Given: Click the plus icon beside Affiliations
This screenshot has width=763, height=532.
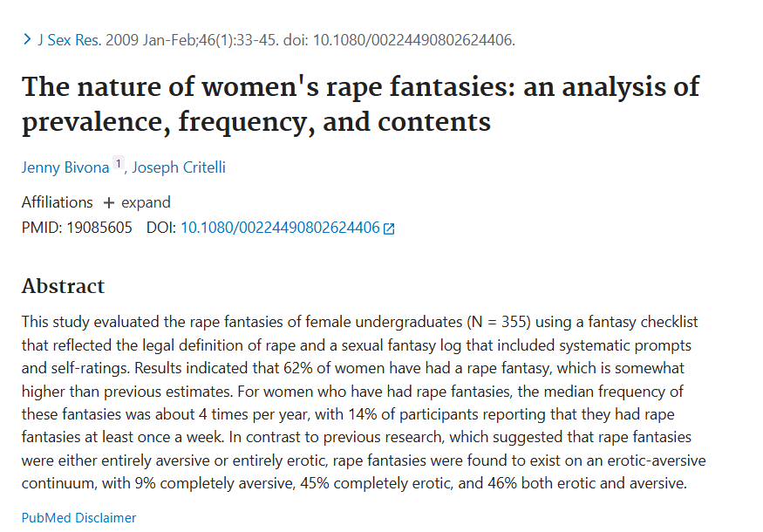Looking at the screenshot, I should pos(109,202).
